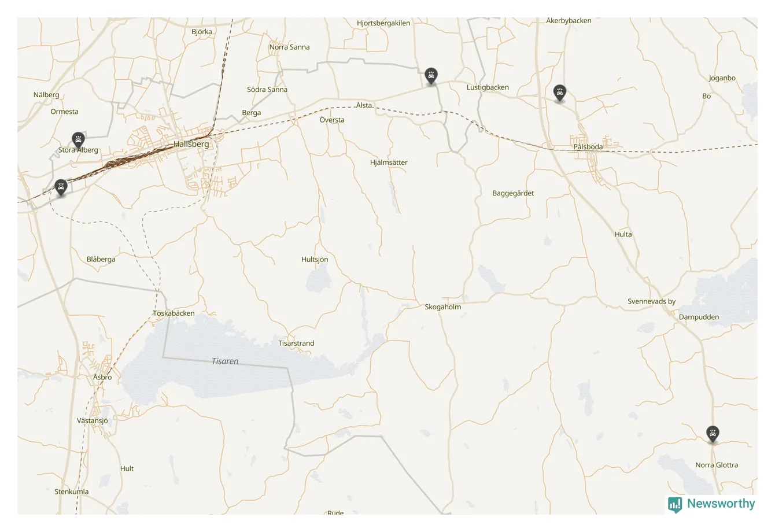775x532 pixels.
Task: Select the Hjälmsätter label on map
Action: click(389, 162)
